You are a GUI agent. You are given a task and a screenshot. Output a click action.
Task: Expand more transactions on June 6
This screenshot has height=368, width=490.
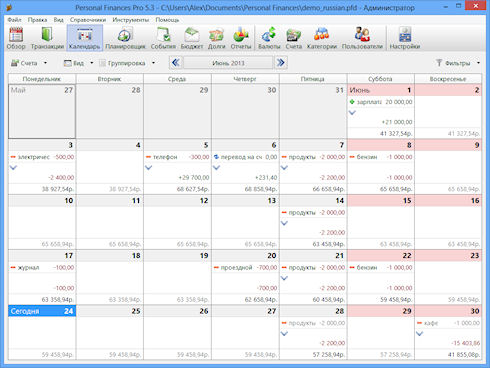(x=217, y=168)
